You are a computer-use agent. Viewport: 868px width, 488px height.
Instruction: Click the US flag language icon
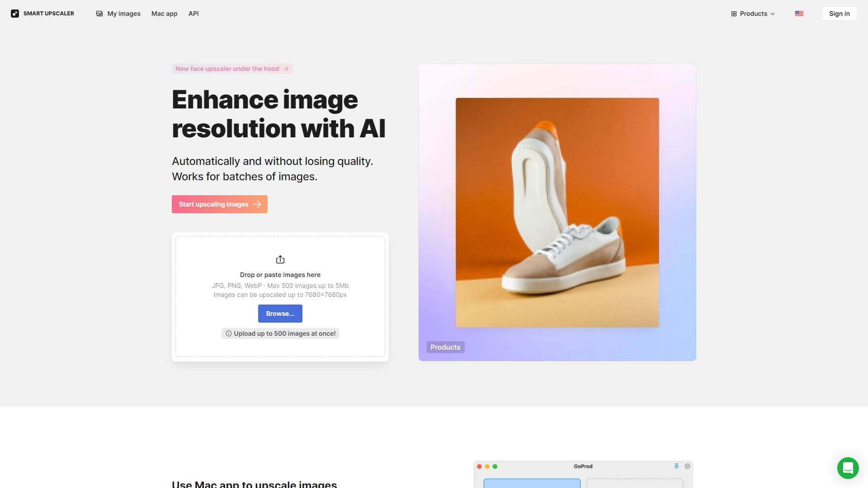point(799,13)
